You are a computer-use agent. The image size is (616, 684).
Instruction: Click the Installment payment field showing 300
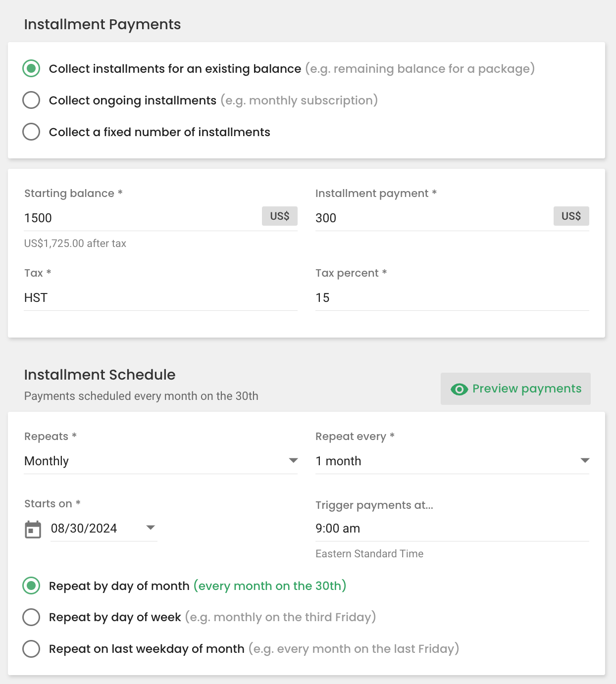tap(433, 218)
